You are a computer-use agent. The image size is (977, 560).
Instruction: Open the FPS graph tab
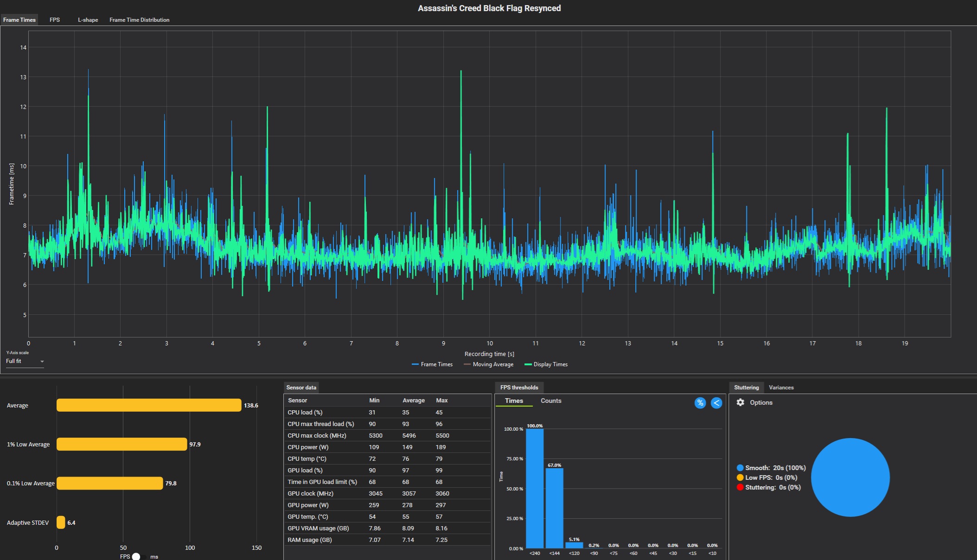pyautogui.click(x=55, y=20)
